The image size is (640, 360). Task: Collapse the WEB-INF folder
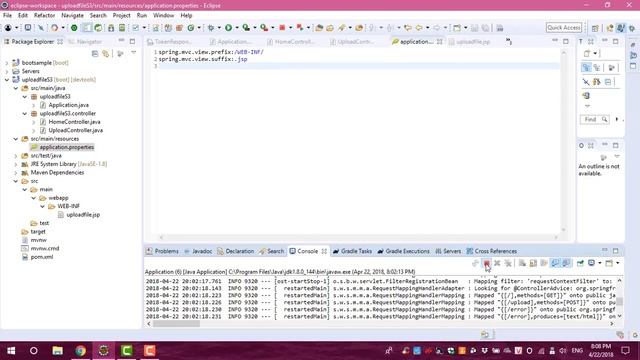click(x=42, y=207)
